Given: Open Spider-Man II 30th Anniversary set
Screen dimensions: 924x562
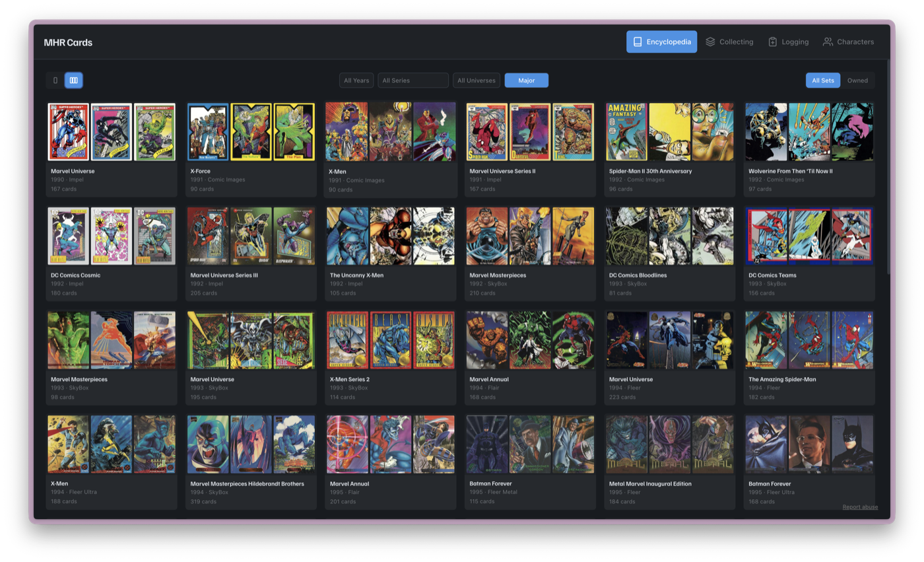Looking at the screenshot, I should tap(670, 149).
